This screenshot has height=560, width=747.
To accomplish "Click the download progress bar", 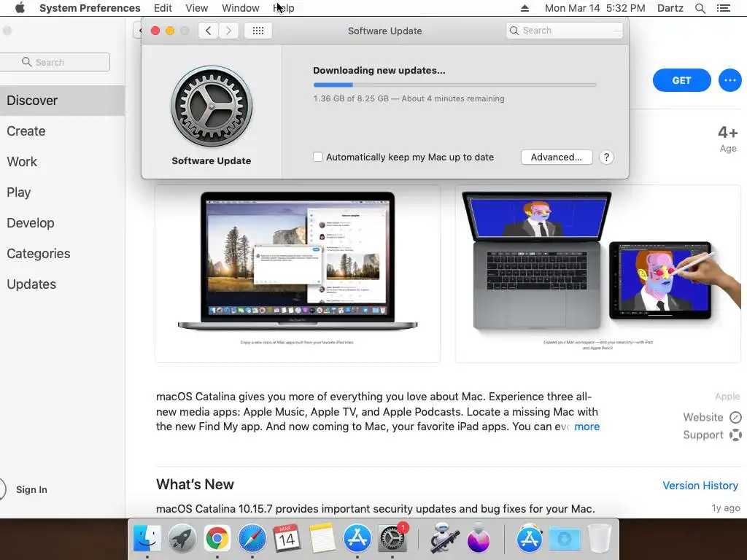I will (455, 85).
